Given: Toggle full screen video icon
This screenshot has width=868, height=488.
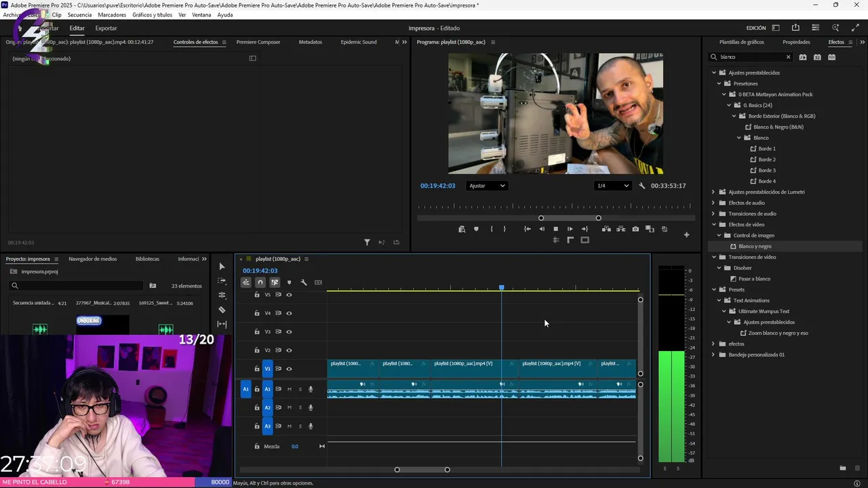Looking at the screenshot, I should point(855,28).
